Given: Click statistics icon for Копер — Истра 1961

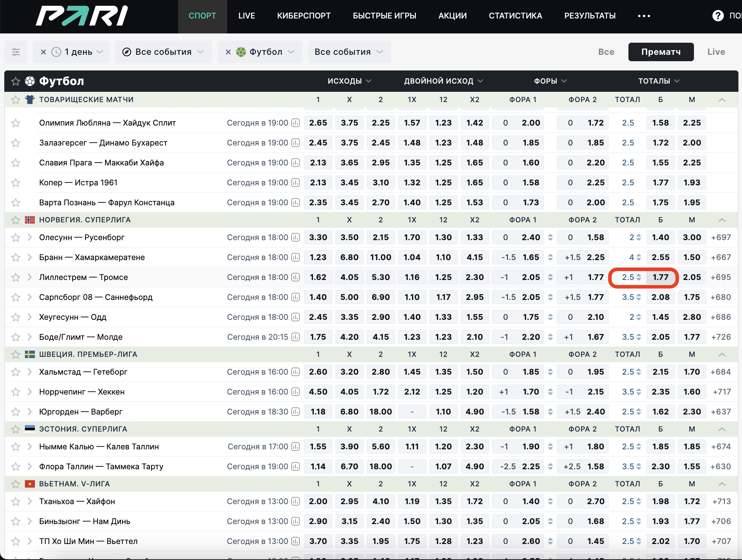Looking at the screenshot, I should pos(296,183).
